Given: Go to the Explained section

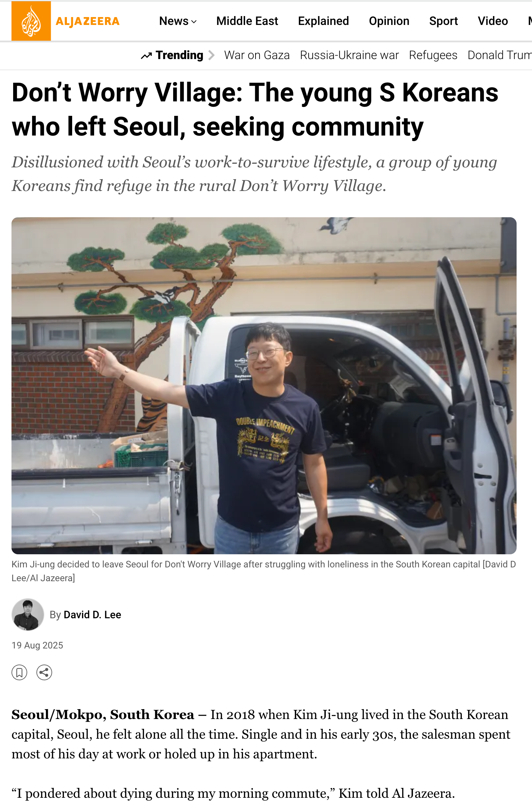Looking at the screenshot, I should [x=323, y=21].
